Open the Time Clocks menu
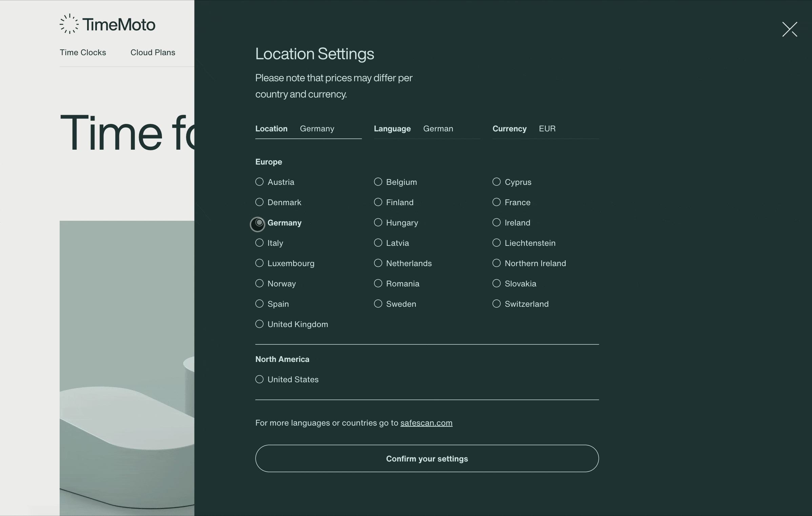This screenshot has width=812, height=516. 83,52
